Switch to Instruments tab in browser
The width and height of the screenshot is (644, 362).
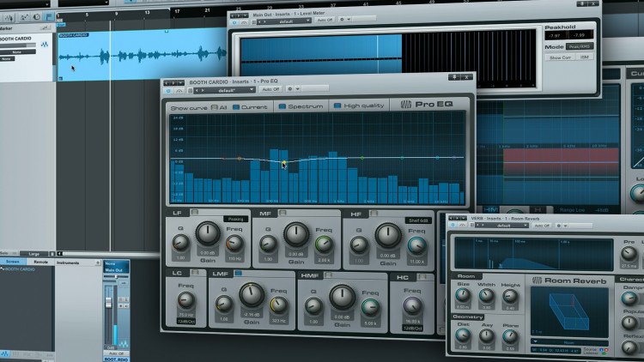pyautogui.click(x=68, y=262)
